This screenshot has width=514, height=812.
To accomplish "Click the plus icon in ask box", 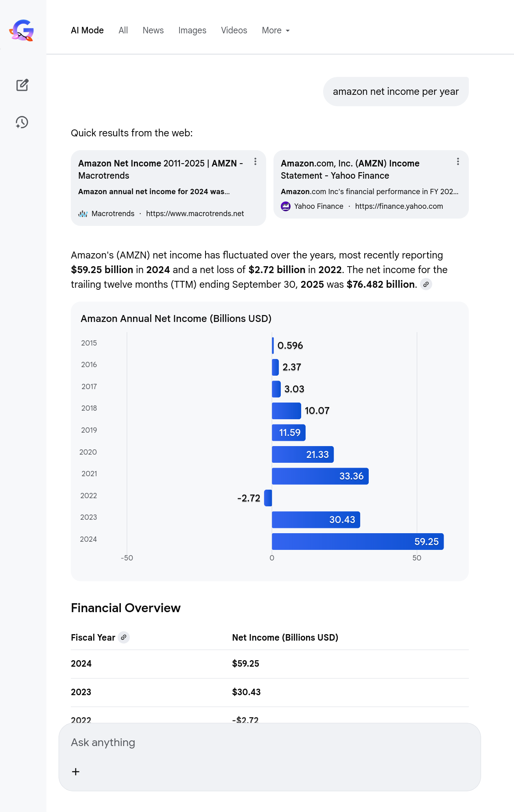I will coord(76,772).
